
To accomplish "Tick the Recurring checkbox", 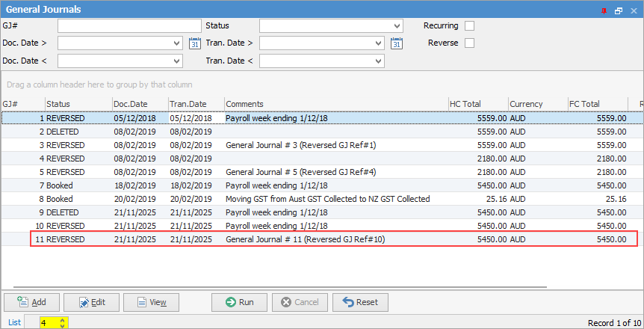I will point(469,26).
